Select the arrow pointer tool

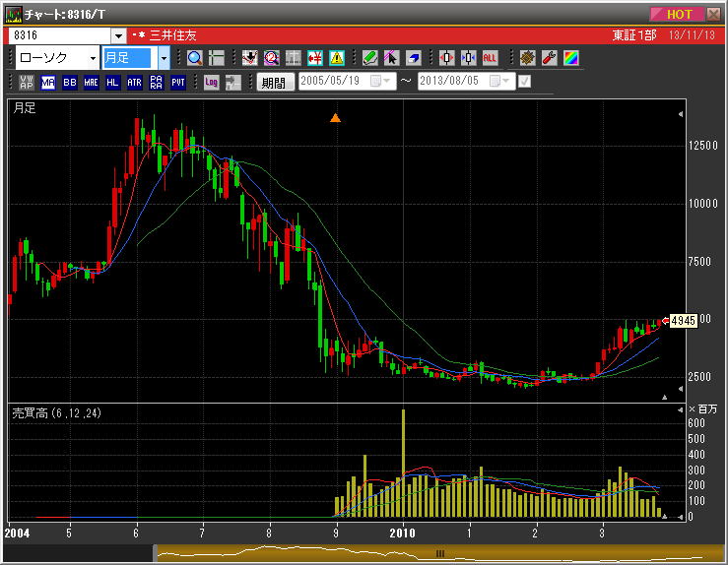[x=392, y=58]
